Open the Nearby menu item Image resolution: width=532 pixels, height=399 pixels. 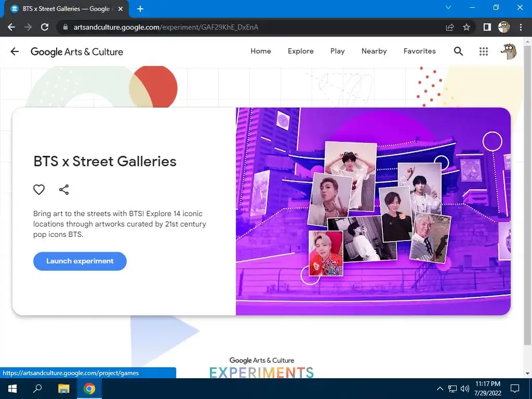point(374,51)
